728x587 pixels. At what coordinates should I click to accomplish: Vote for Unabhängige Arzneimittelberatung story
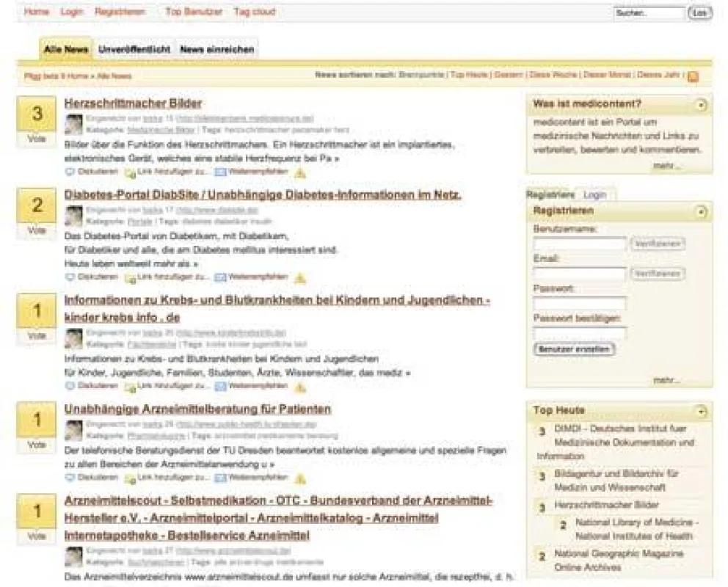click(x=36, y=445)
